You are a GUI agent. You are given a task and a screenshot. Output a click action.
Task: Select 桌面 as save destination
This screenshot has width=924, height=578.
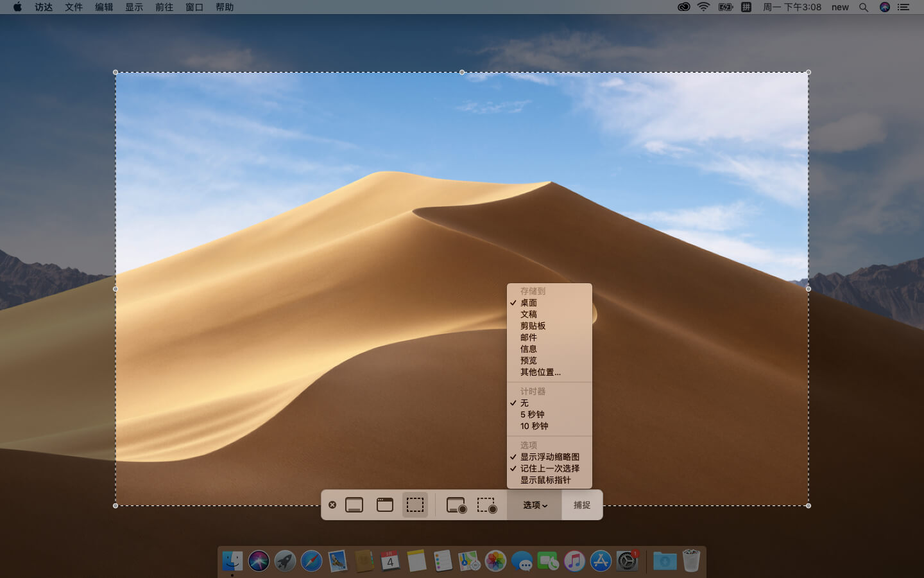point(549,302)
